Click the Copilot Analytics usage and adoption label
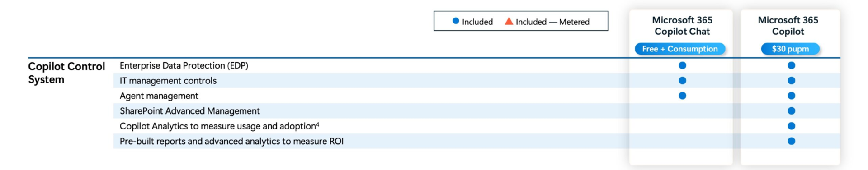The width and height of the screenshot is (868, 170). click(x=219, y=126)
